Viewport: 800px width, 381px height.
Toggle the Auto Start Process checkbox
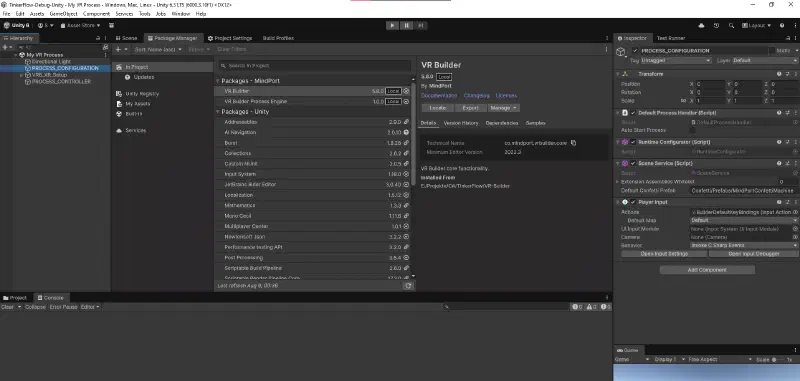click(692, 131)
